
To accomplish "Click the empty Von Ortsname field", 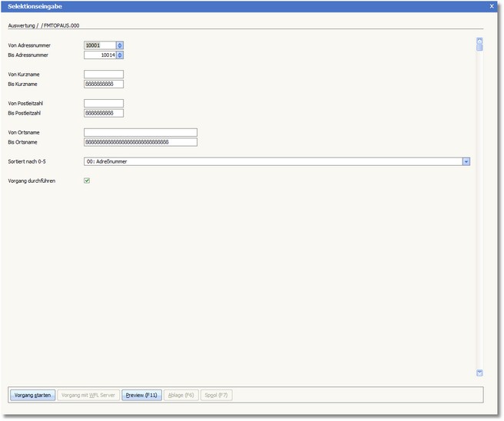I will (141, 132).
